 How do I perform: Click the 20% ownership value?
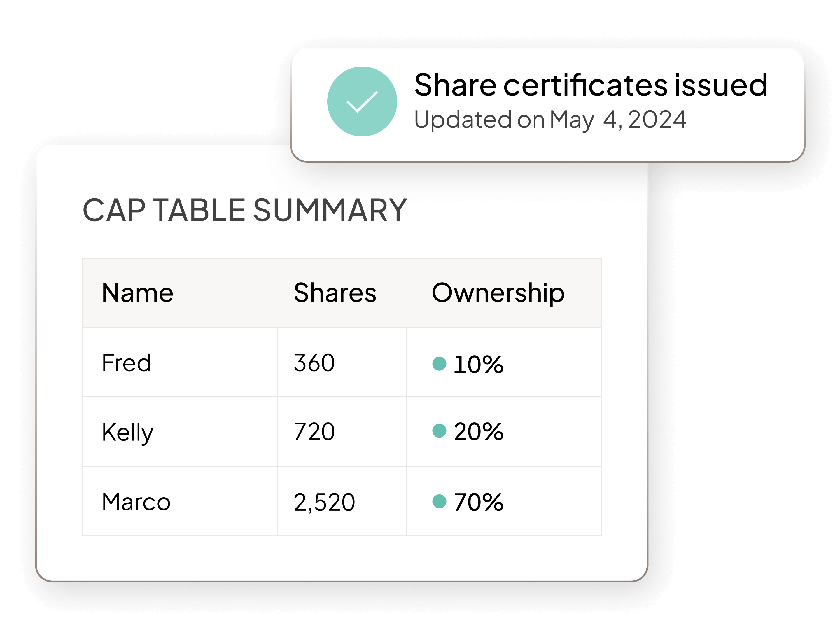(x=479, y=432)
